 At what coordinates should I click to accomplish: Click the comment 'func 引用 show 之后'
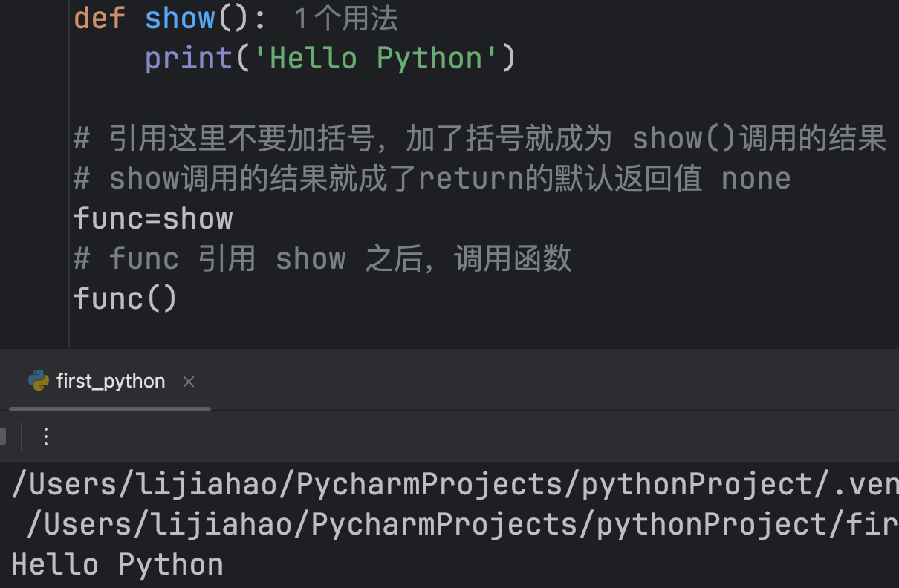[323, 258]
